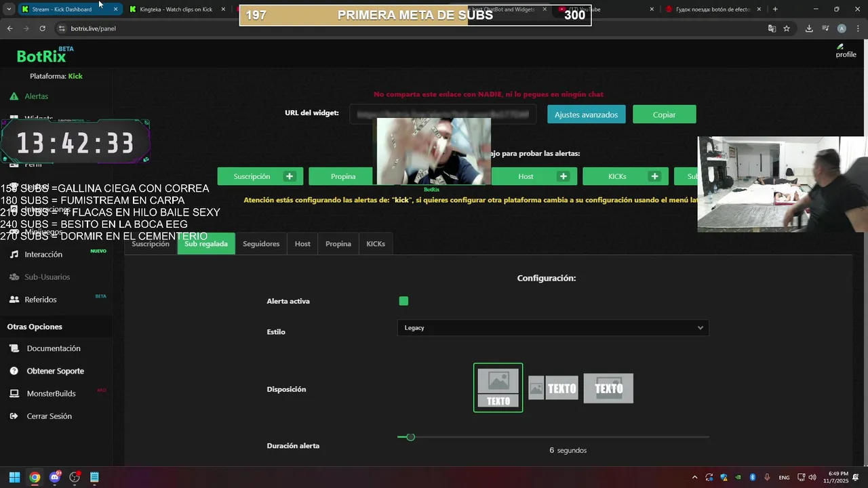Select the text-over-image layout option
Viewport: 868px width, 488px height.
click(608, 388)
